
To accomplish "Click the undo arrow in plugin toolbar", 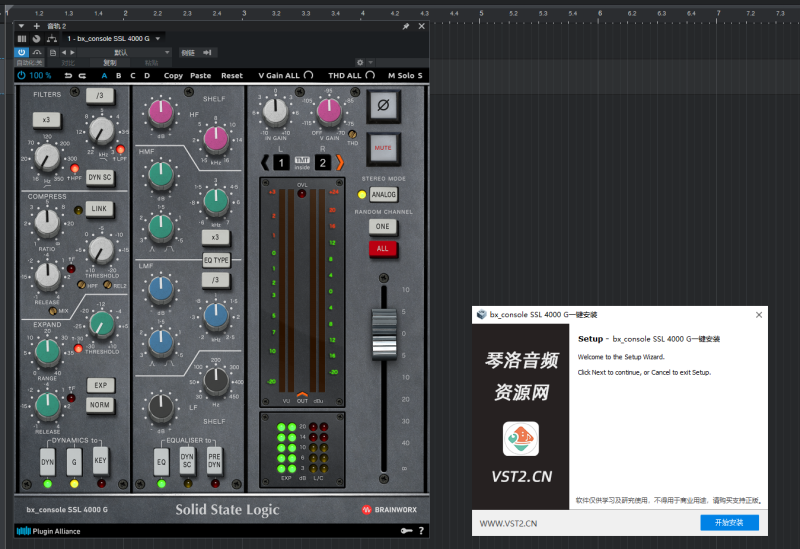I will click(68, 76).
